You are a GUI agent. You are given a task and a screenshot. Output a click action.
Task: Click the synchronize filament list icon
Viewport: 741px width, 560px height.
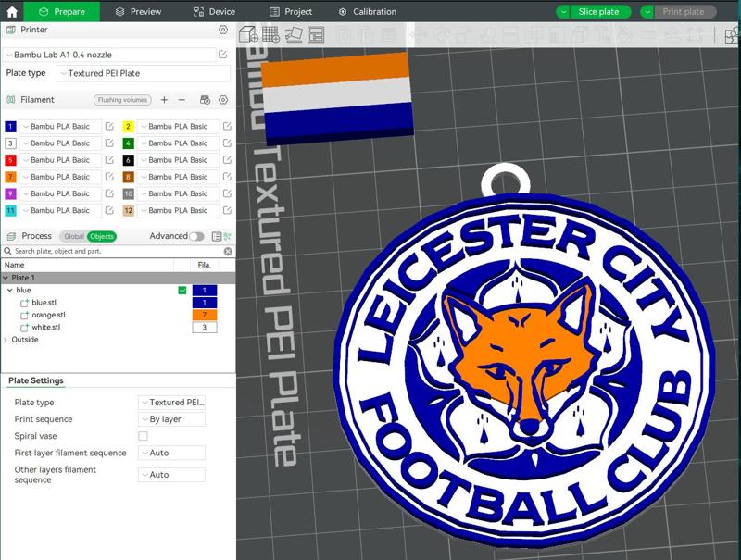click(205, 100)
